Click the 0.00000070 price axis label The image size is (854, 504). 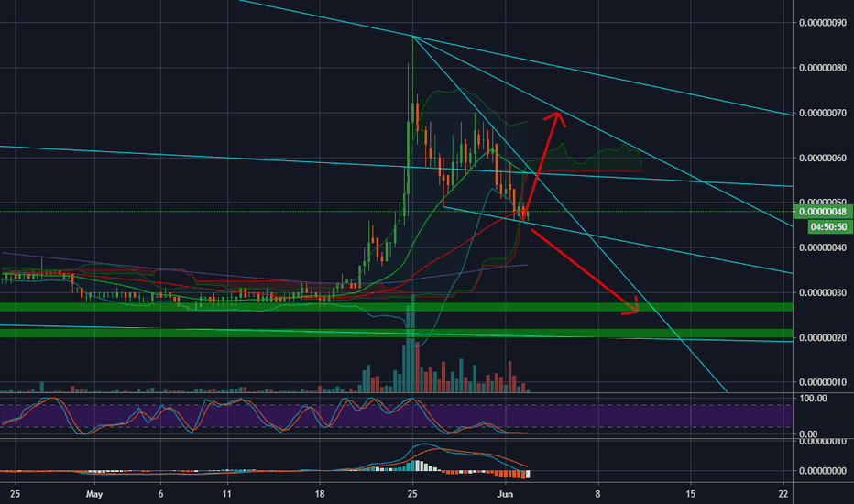click(x=823, y=114)
